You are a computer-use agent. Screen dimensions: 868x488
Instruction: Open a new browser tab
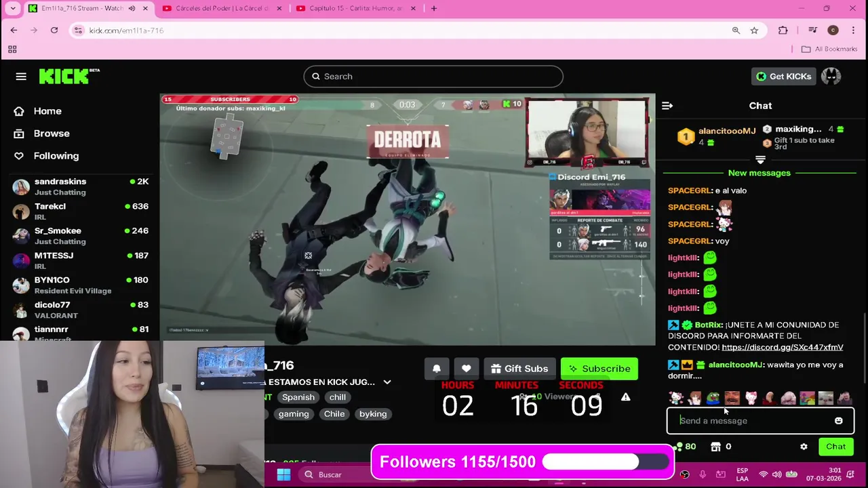pos(434,8)
